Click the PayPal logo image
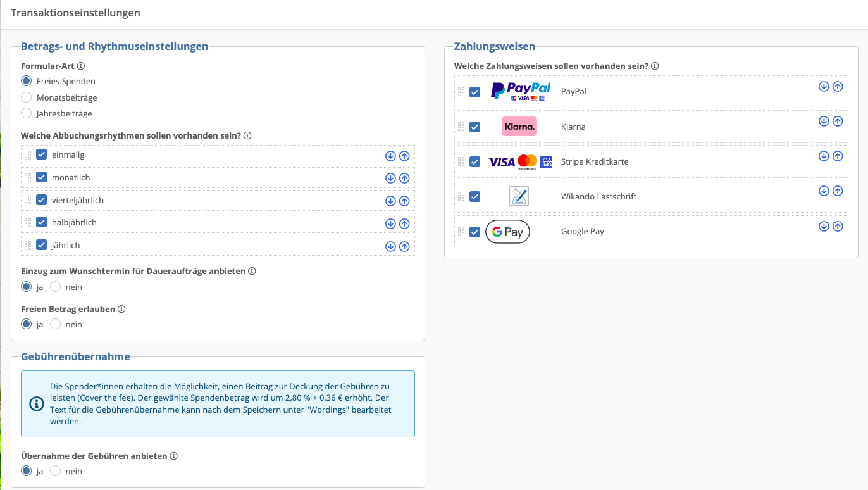Image resolution: width=868 pixels, height=490 pixels. 519,91
